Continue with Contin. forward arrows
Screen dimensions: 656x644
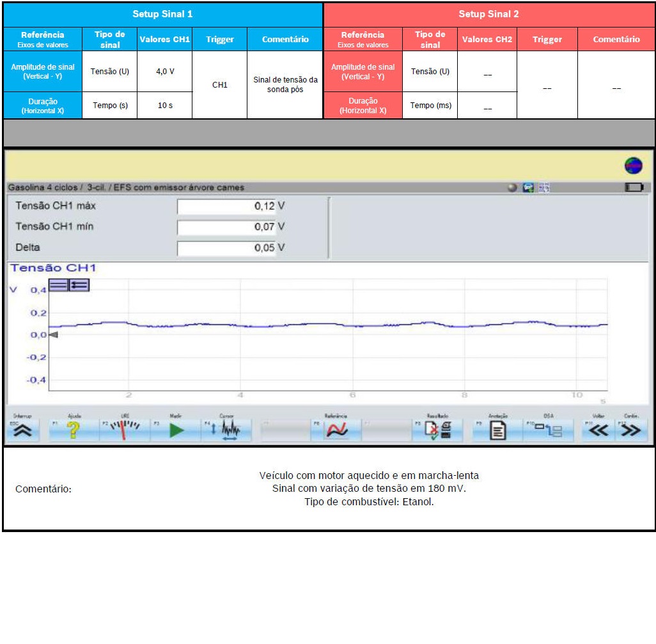pos(631,431)
